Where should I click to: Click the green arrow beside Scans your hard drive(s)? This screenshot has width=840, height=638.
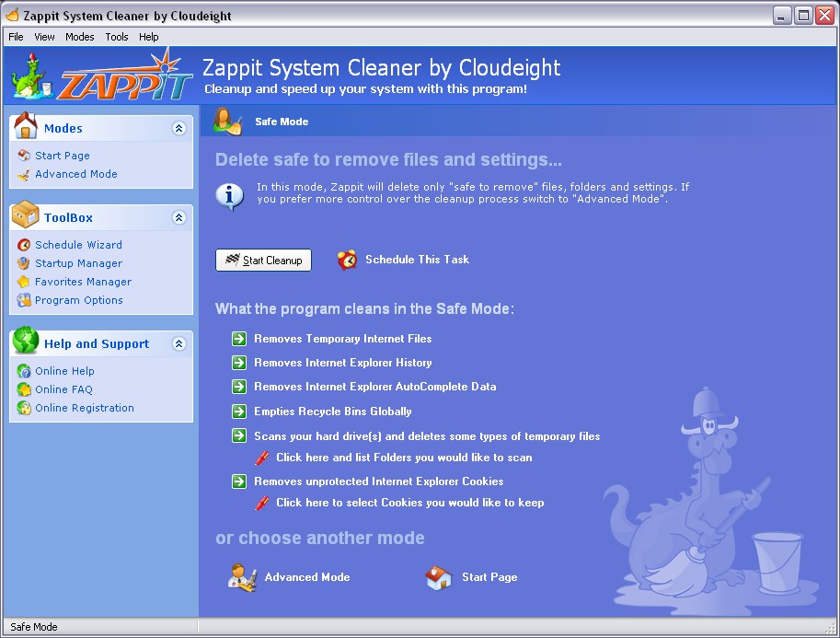[x=239, y=435]
